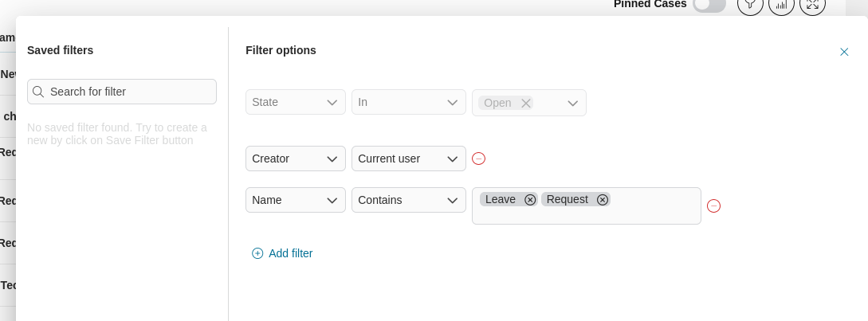Click the magnifier icon in search box

click(x=38, y=92)
